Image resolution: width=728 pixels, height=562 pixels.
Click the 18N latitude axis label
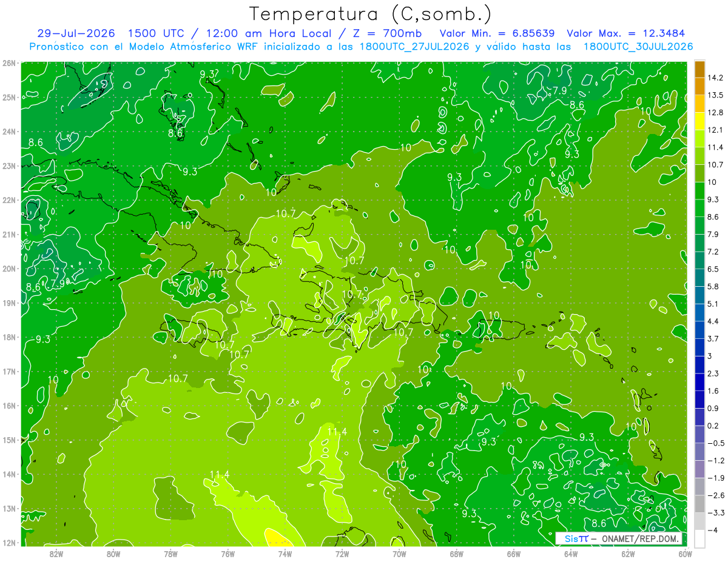(x=8, y=337)
